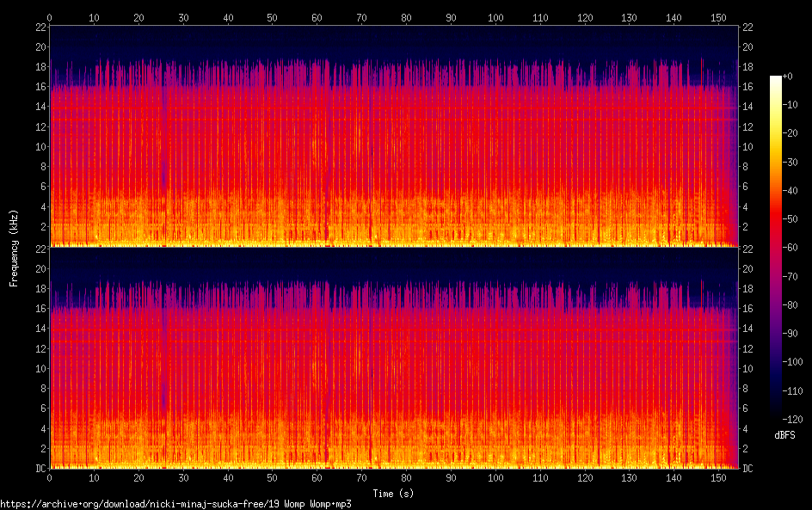This screenshot has width=812, height=510.
Task: Click the 10 kHz tick on lower channel's left axis
Action: 39,368
